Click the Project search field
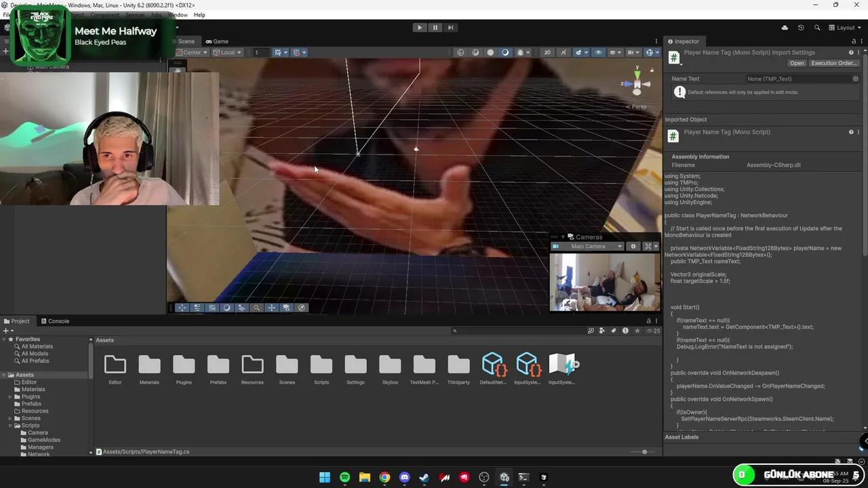 [x=517, y=331]
